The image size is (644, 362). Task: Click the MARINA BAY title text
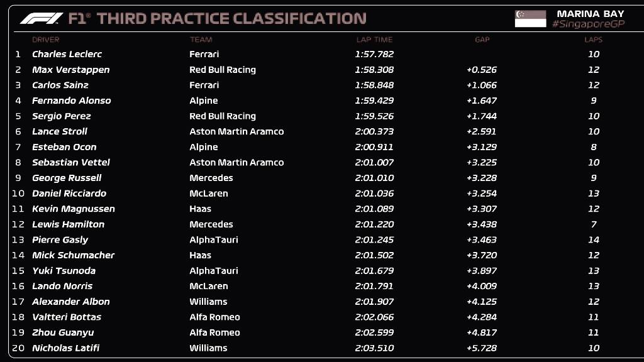590,14
